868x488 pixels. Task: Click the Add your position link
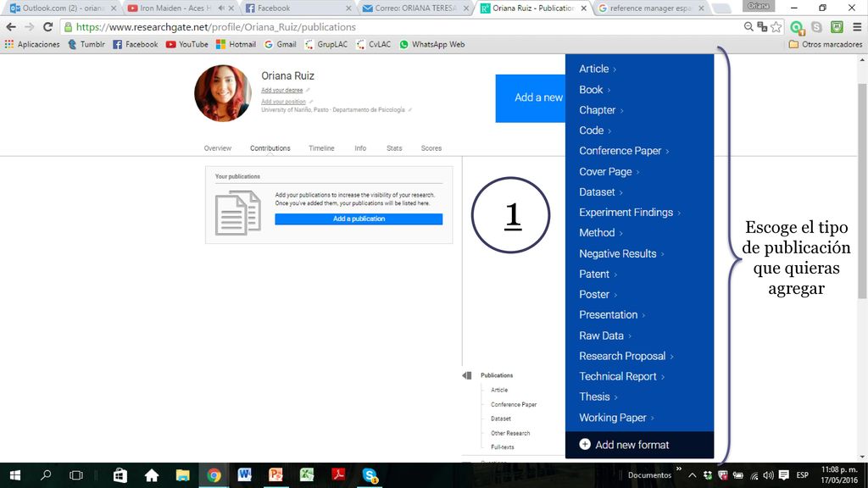283,102
